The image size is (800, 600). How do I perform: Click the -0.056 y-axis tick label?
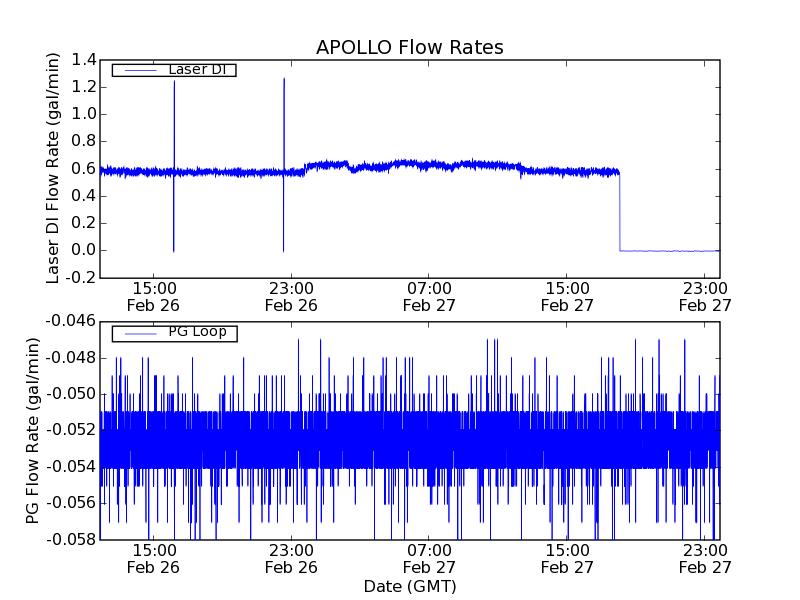point(71,503)
